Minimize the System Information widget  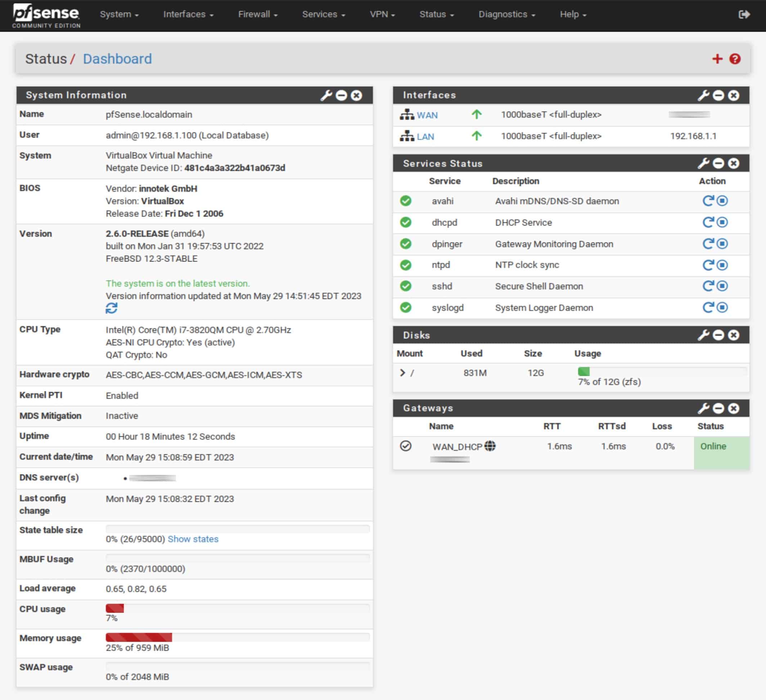click(x=341, y=95)
